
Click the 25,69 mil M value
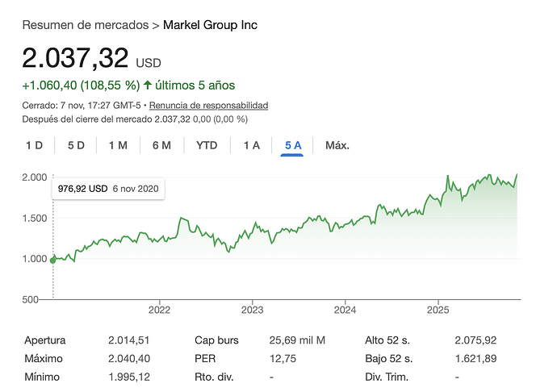297,340
